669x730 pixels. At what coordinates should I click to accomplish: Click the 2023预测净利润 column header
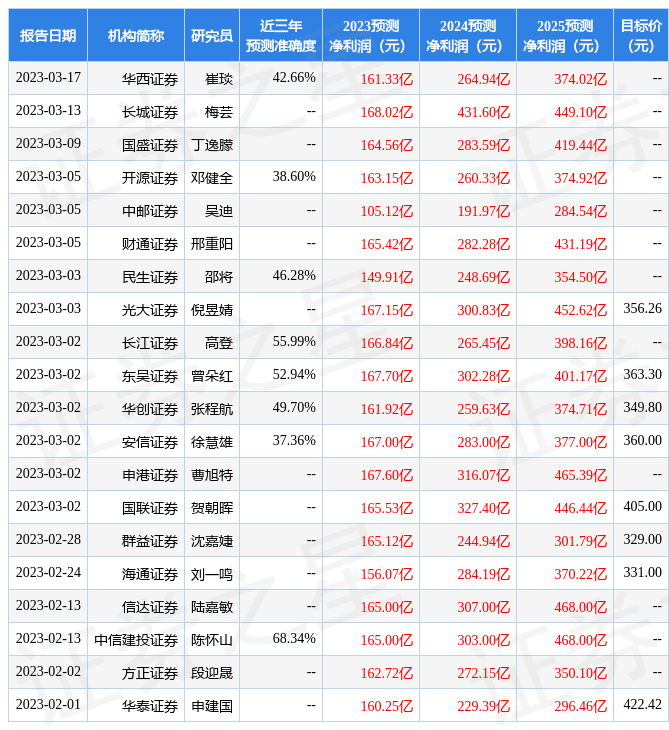[370, 36]
